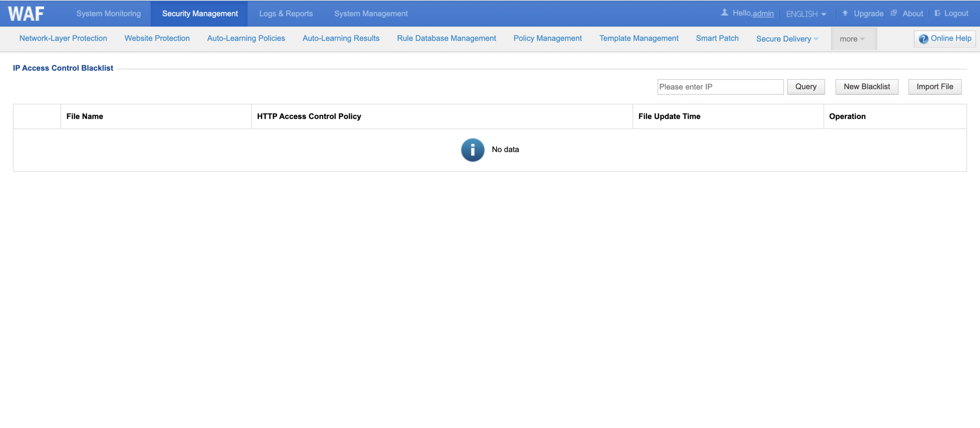Expand the Secure Delivery menu
Viewport: 980px width, 428px height.
[787, 39]
